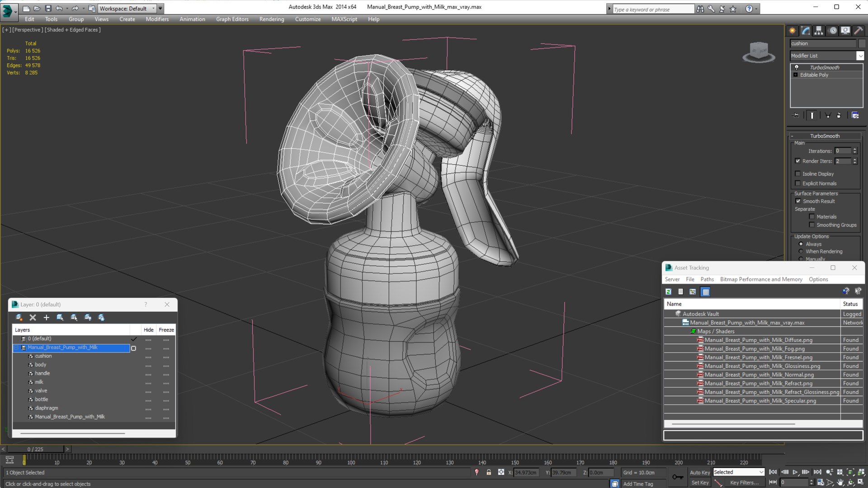
Task: Expand the Editable Poly stack entry
Action: click(x=796, y=75)
